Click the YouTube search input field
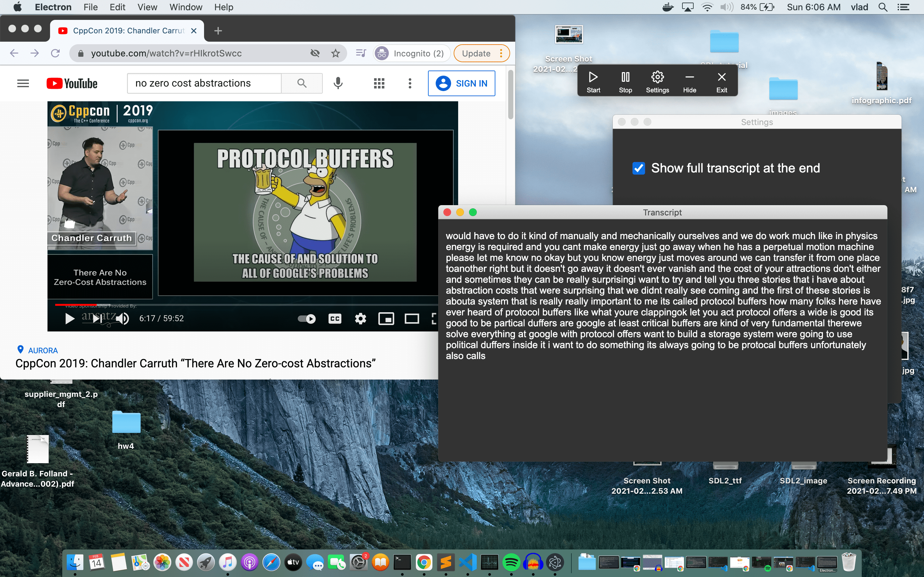Screen dimensions: 924x577 204,83
